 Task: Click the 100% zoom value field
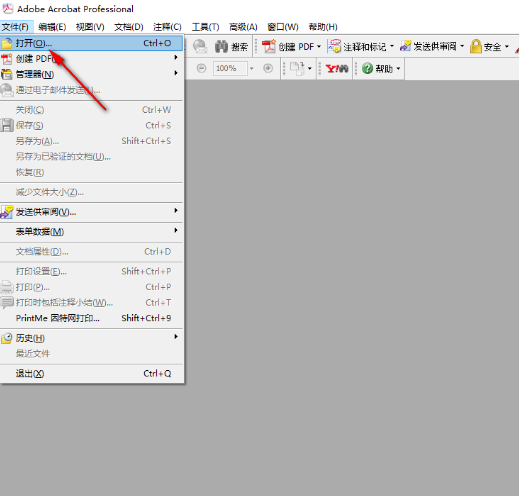pos(230,68)
